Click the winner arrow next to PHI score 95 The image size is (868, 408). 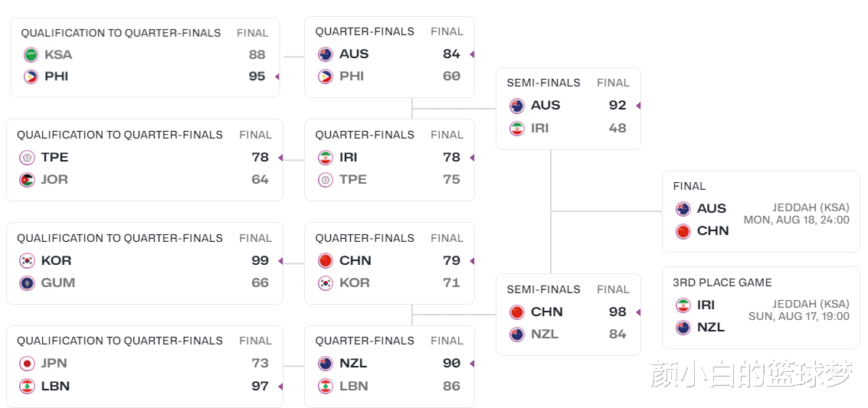click(x=277, y=77)
